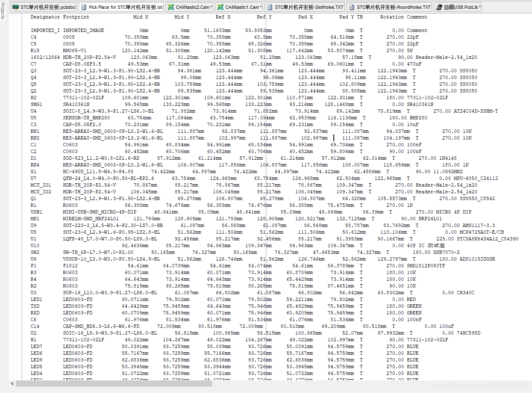Click designator SMG1 row

point(37,104)
